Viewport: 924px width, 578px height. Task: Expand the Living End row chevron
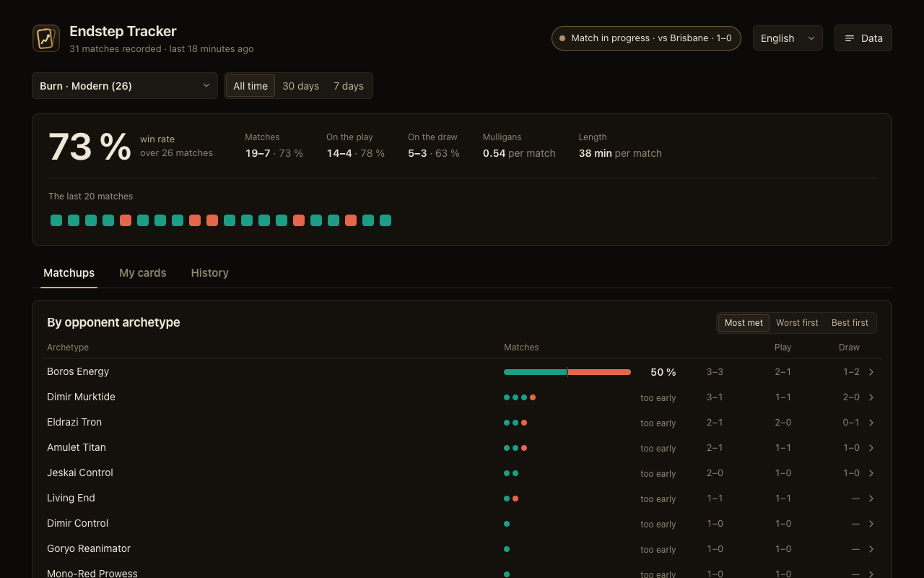pos(871,499)
